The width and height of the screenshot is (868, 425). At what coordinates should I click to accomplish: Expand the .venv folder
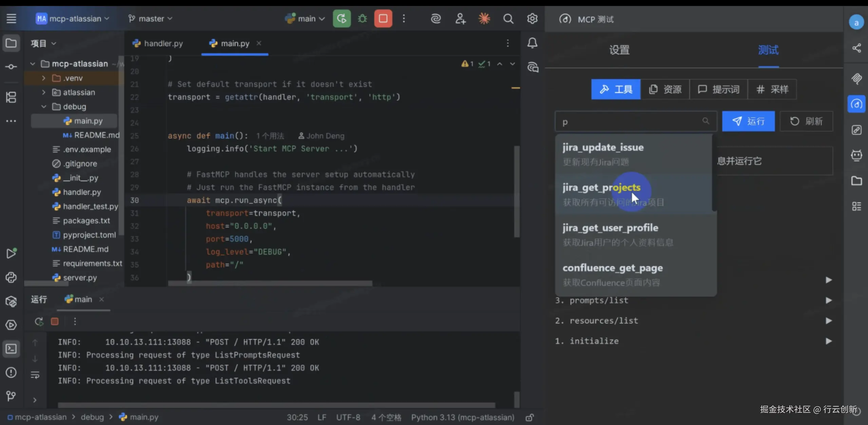[43, 78]
